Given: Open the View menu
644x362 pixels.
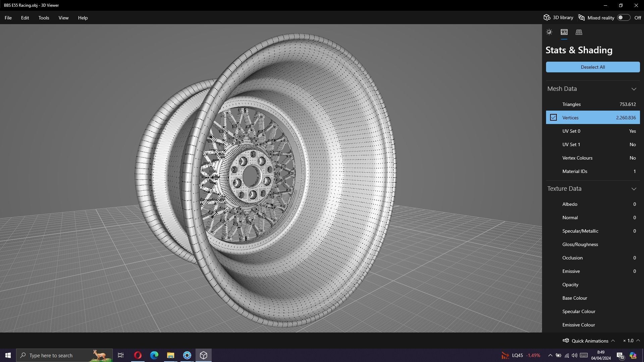Looking at the screenshot, I should coord(63,18).
